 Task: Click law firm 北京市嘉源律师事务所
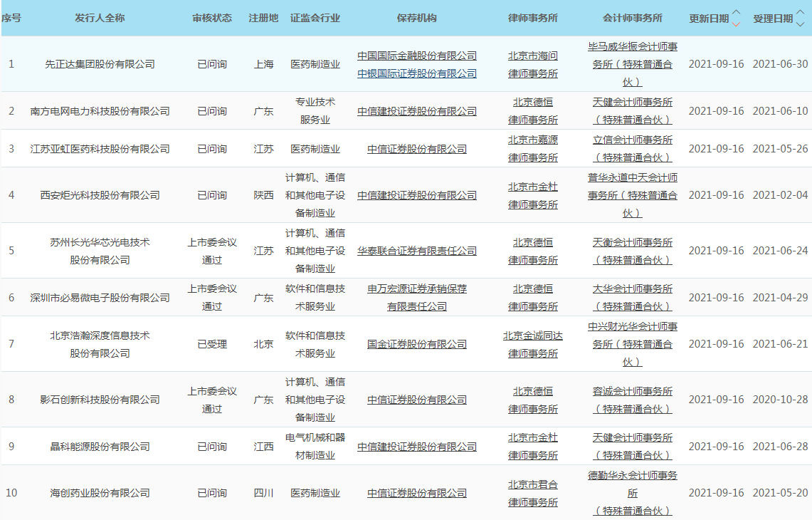pyautogui.click(x=533, y=149)
